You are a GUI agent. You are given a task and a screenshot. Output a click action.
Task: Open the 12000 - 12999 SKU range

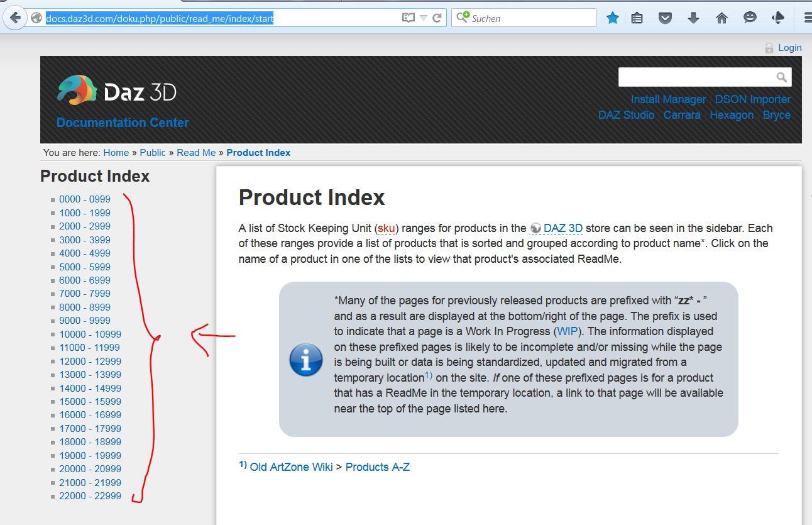coord(91,362)
